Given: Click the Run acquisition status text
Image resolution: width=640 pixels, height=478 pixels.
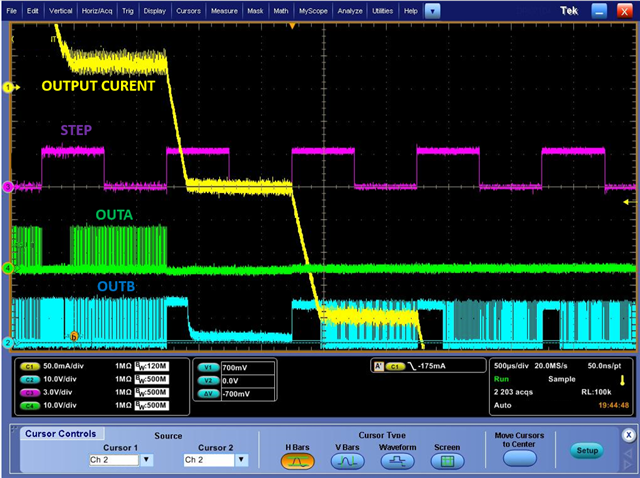Looking at the screenshot, I should click(x=501, y=379).
